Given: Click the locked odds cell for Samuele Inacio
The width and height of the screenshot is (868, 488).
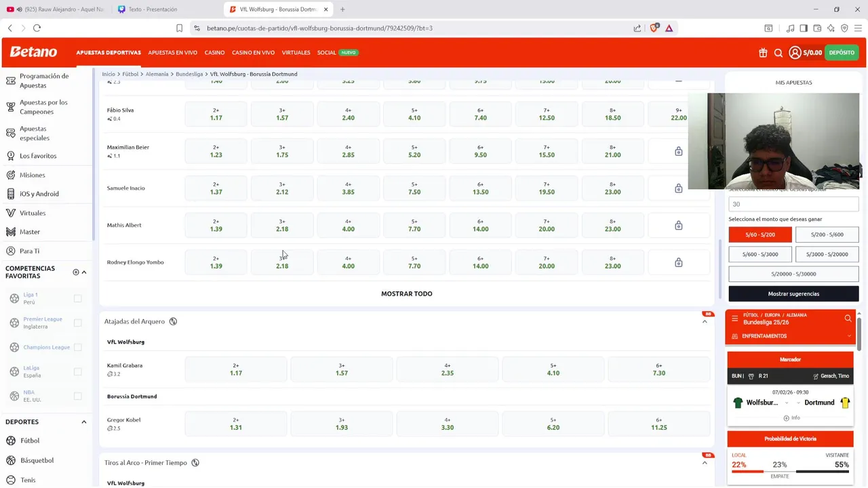Looking at the screenshot, I should tap(678, 188).
